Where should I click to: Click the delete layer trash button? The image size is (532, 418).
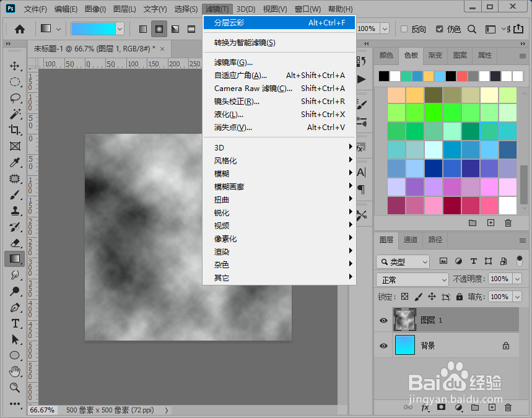coord(508,407)
